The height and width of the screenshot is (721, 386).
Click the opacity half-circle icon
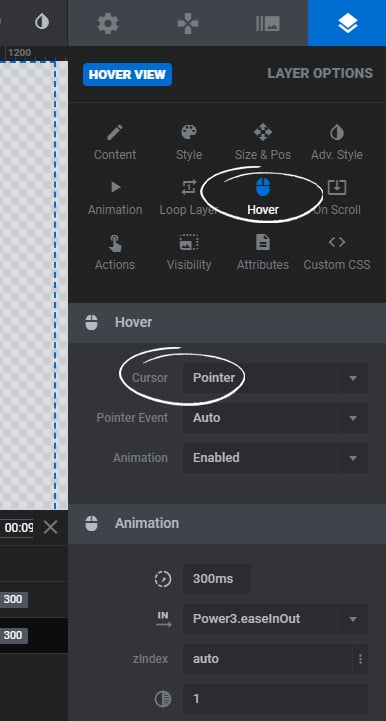tap(163, 699)
